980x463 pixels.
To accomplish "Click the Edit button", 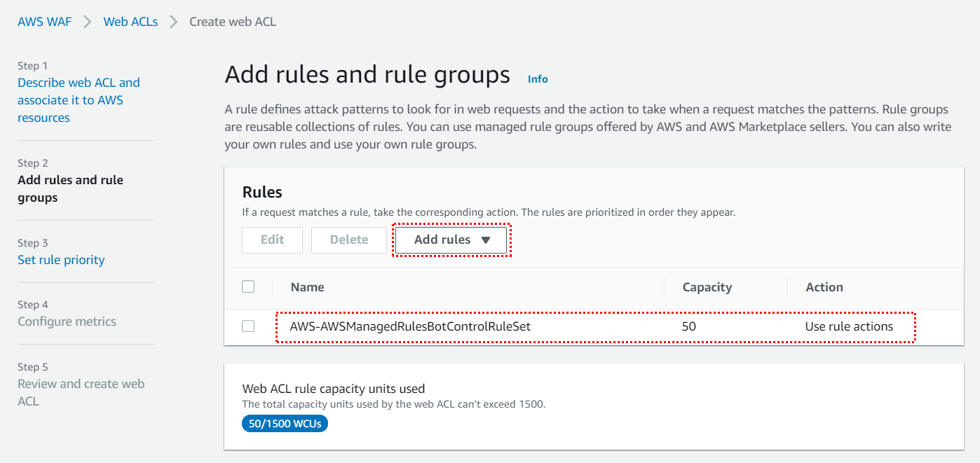I will 272,240.
